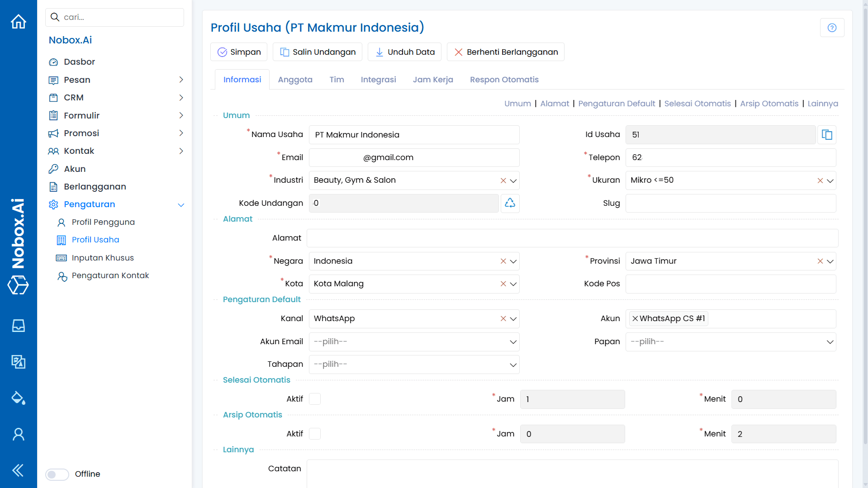Click the translate icon in the blue sidebar
This screenshot has width=868, height=488.
[18, 362]
